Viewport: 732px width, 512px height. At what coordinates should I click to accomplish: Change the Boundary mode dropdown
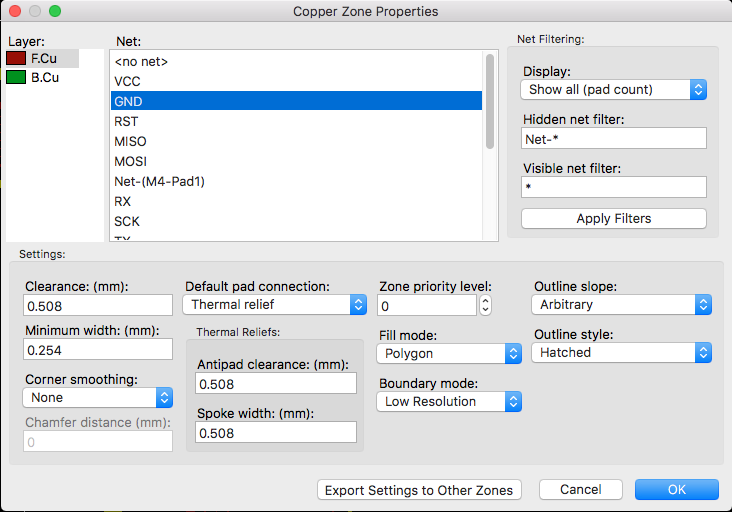point(450,401)
